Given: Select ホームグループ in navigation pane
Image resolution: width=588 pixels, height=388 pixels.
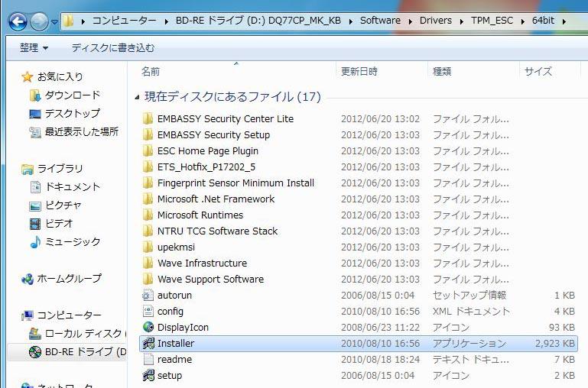Looking at the screenshot, I should [x=61, y=278].
